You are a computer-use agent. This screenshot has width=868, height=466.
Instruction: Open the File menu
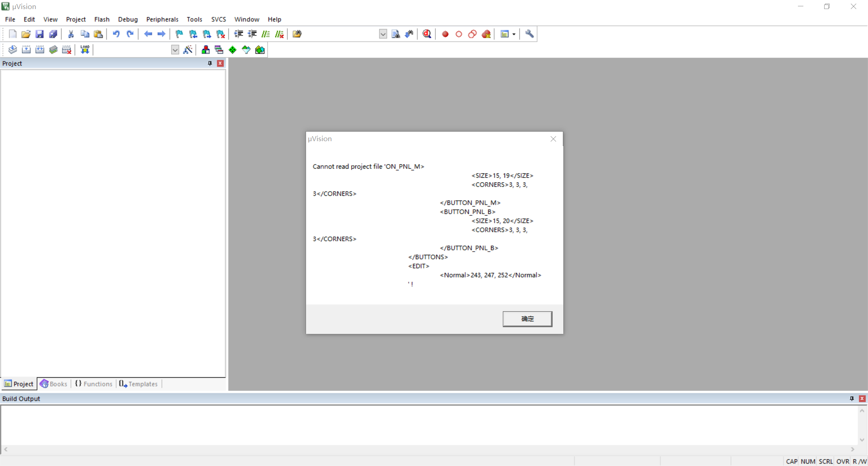click(x=10, y=19)
